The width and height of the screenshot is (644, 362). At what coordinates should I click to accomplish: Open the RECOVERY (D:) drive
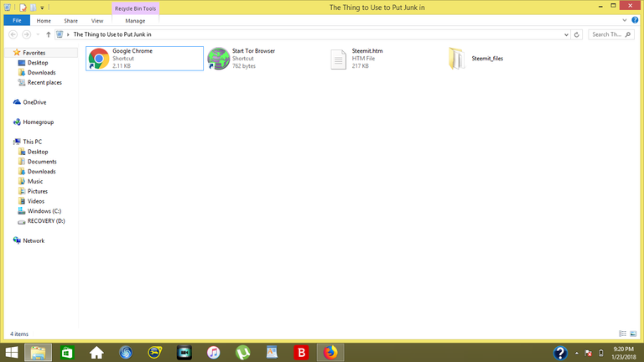[x=46, y=221]
